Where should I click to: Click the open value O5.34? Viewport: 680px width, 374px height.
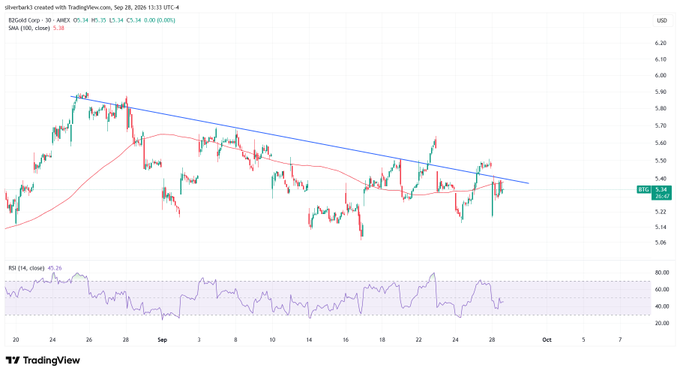81,20
